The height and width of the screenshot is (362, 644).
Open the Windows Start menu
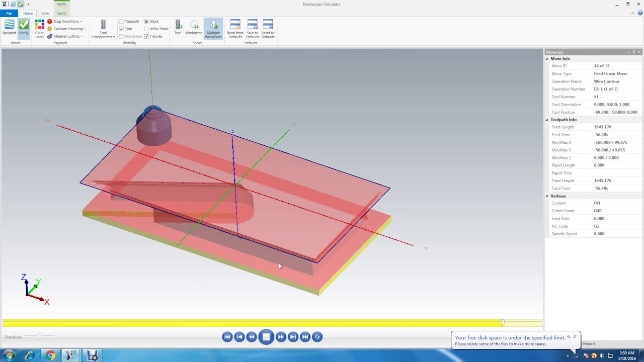(x=9, y=356)
